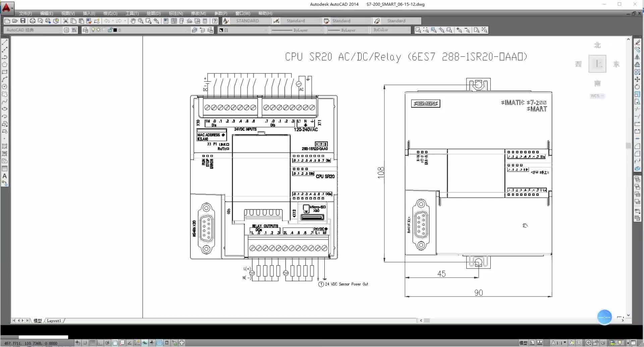This screenshot has height=347, width=644.
Task: Open the layer 0 dropdown list
Action: pos(140,30)
